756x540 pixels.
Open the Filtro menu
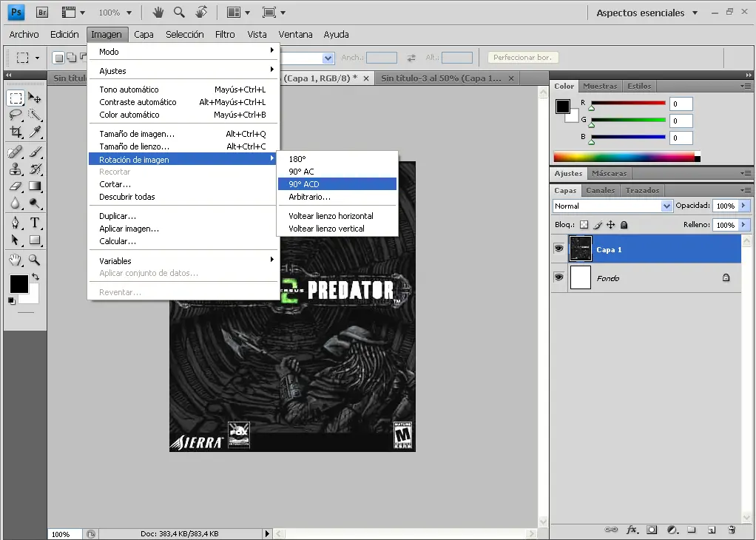(x=225, y=34)
